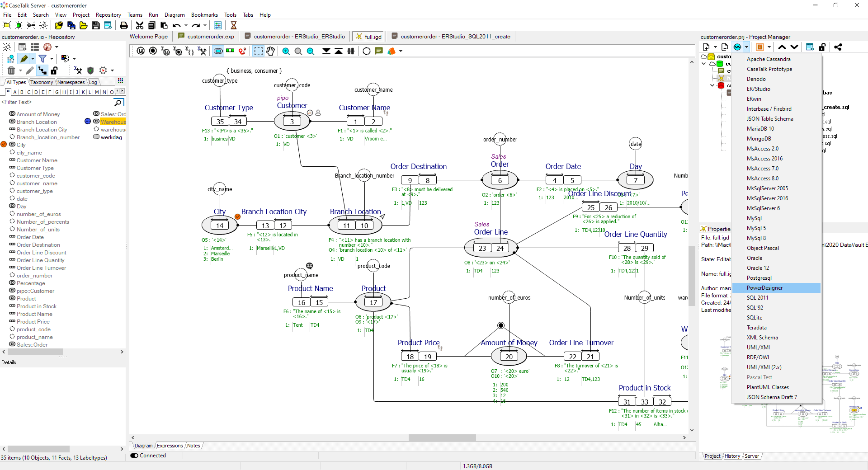Switch to the Welcome Page tab

tap(149, 37)
